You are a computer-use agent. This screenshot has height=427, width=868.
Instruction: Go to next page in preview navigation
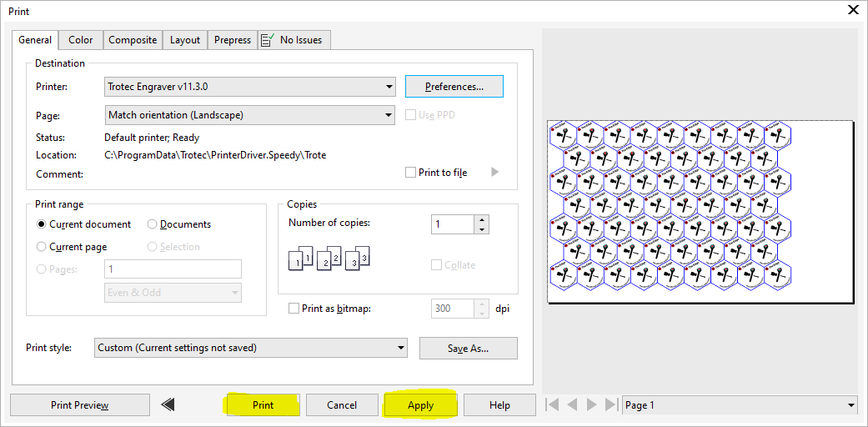pos(592,405)
